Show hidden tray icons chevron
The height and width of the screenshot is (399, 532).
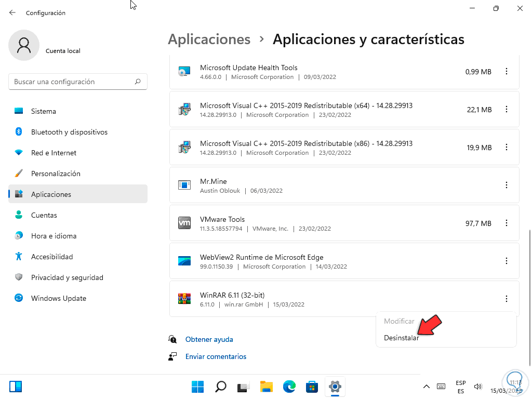[427, 387]
